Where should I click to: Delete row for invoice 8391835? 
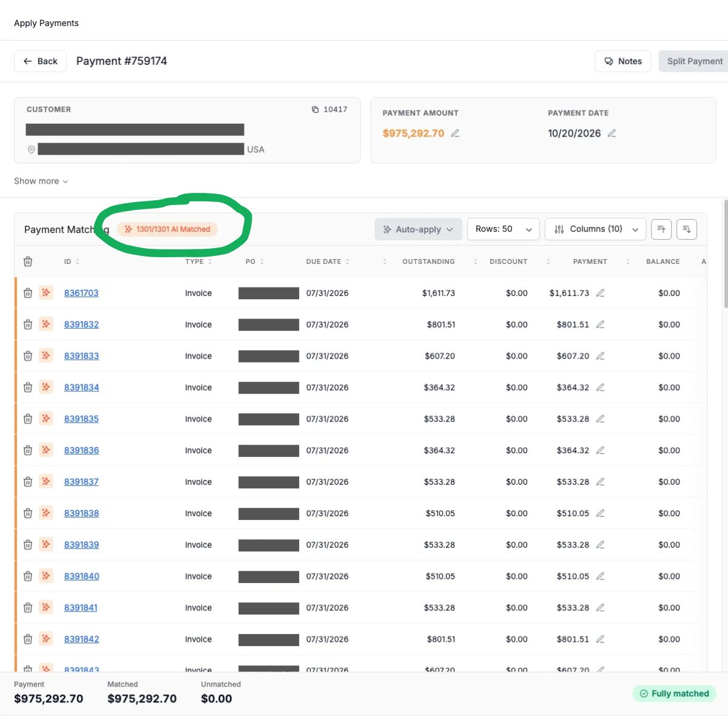[28, 419]
